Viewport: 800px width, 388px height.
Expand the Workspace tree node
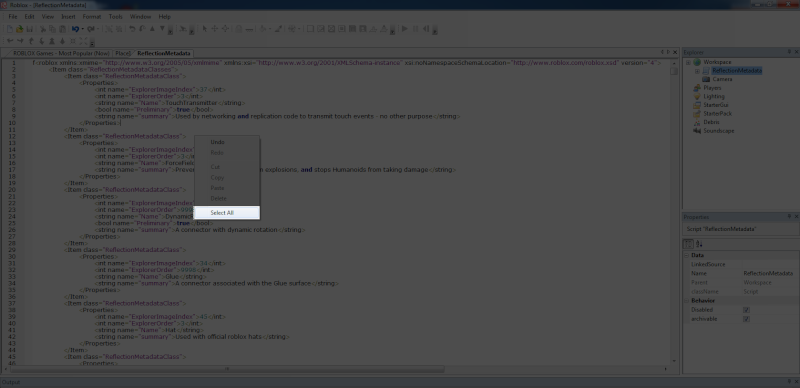tap(688, 62)
